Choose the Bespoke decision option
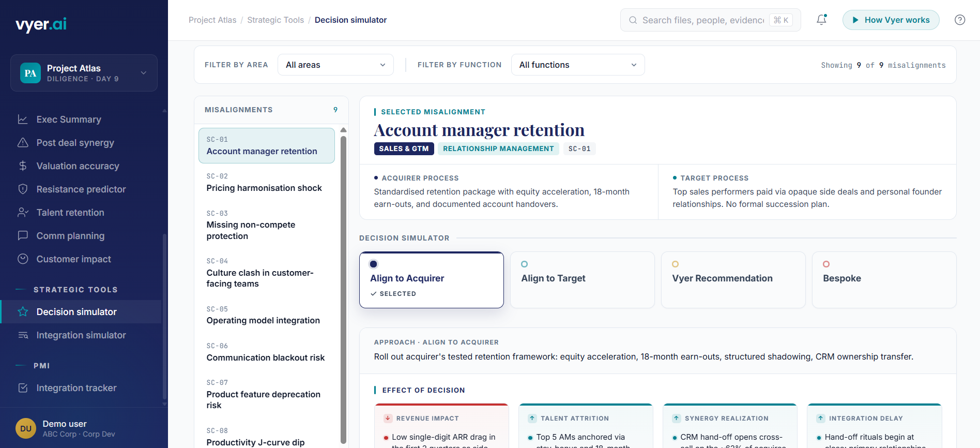980x448 pixels. click(x=884, y=280)
